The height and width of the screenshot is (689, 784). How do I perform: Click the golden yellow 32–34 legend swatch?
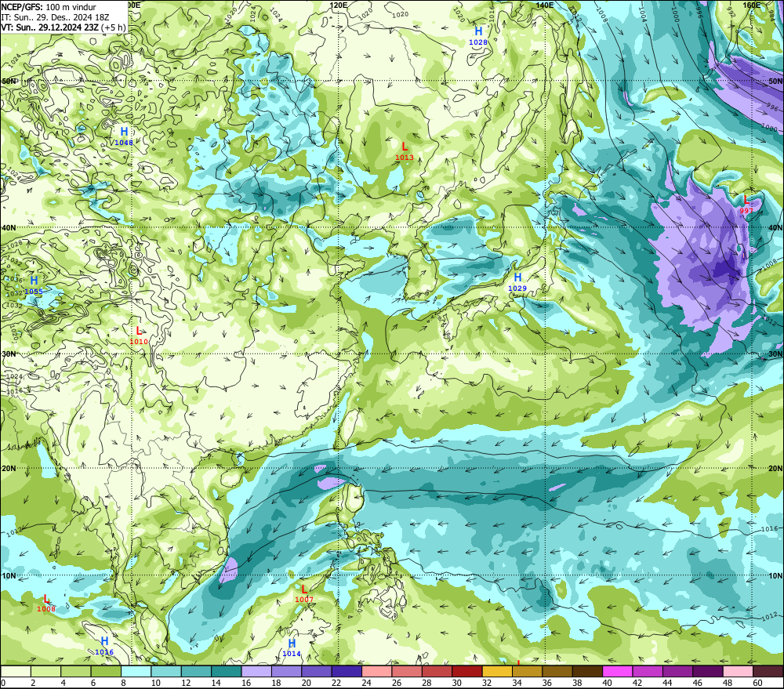498,671
